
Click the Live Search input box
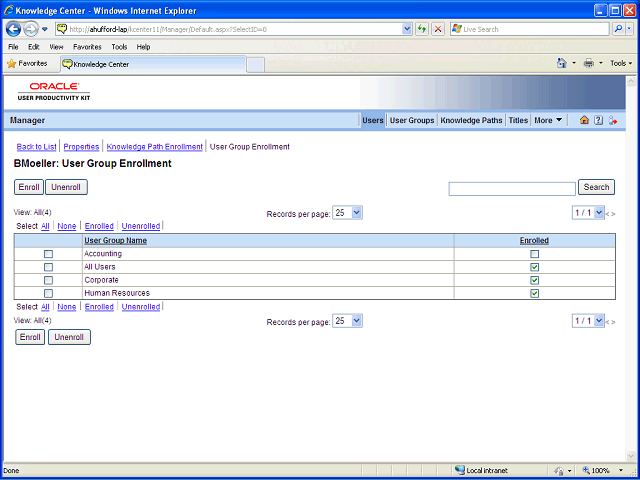coord(530,29)
